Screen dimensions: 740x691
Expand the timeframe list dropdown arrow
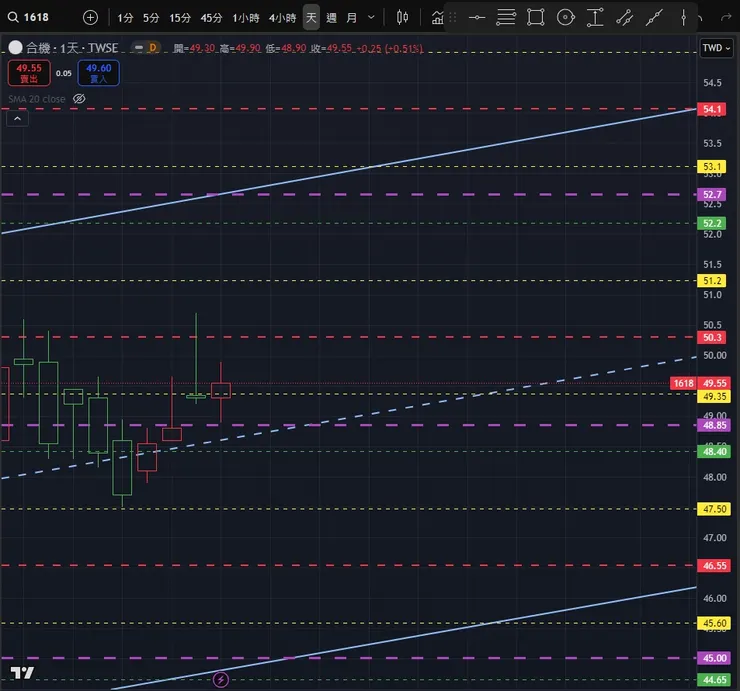(371, 17)
